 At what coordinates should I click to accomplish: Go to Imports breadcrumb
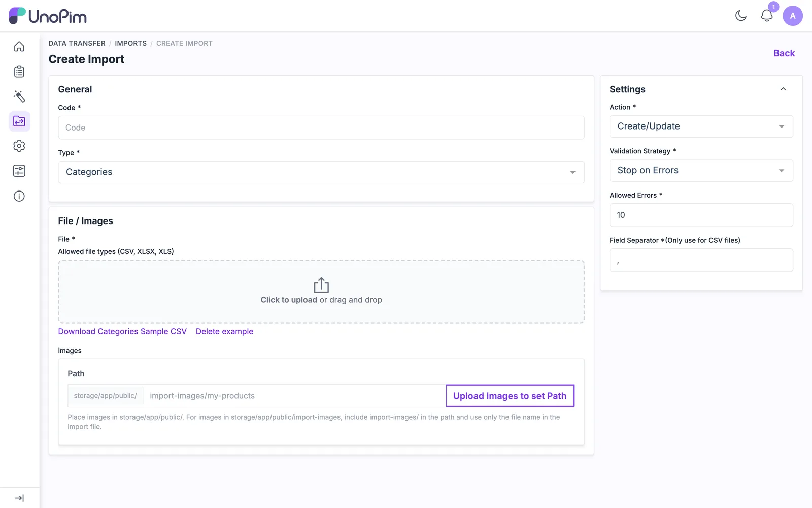click(130, 43)
